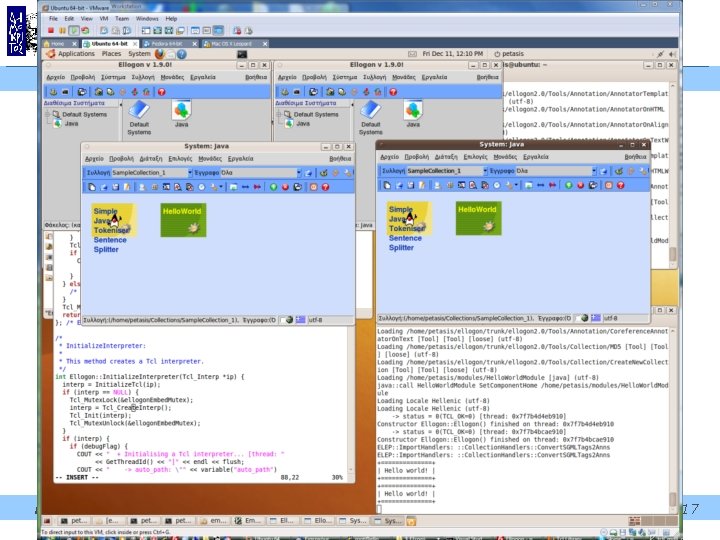This screenshot has height=540, width=720.
Task: Click red stop icon in right System: Java toolbar
Action: pos(580,185)
